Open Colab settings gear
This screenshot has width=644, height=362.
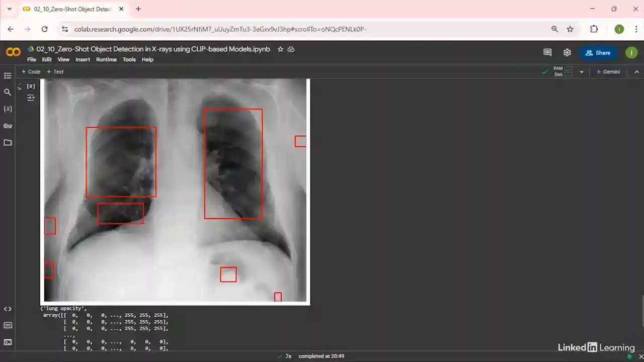click(x=567, y=53)
